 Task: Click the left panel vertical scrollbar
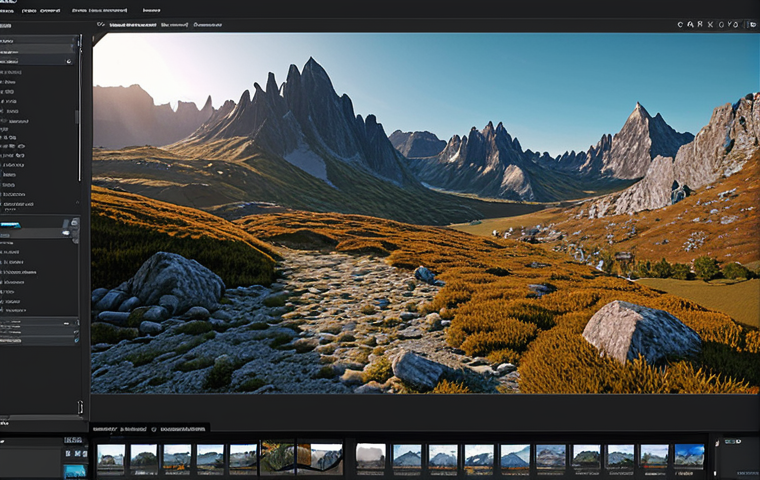coord(79,109)
